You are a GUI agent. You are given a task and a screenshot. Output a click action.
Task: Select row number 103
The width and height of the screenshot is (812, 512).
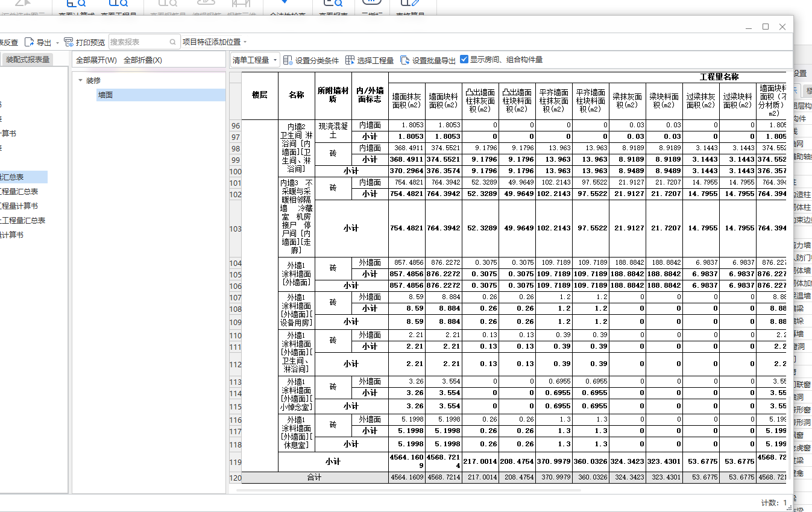(x=235, y=229)
